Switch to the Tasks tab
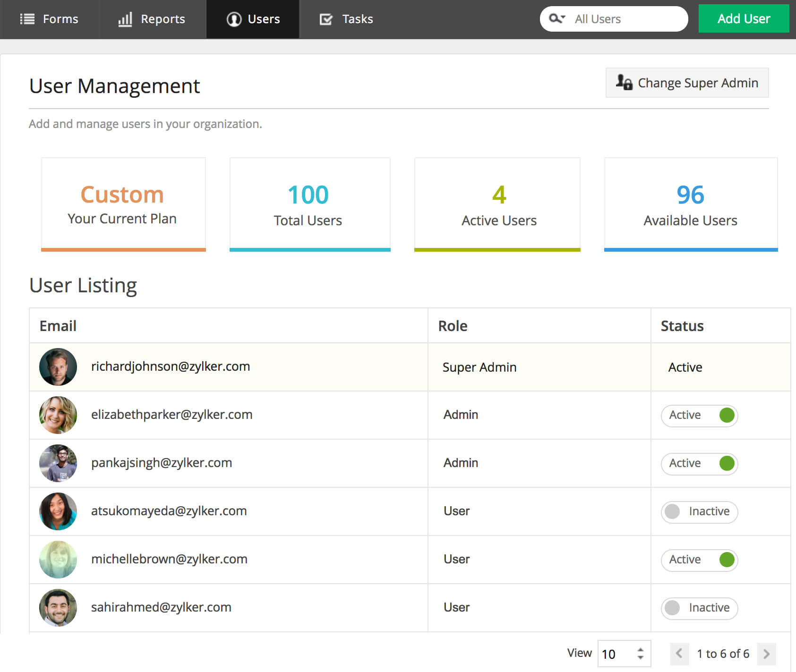Image resolution: width=796 pixels, height=672 pixels. (347, 19)
